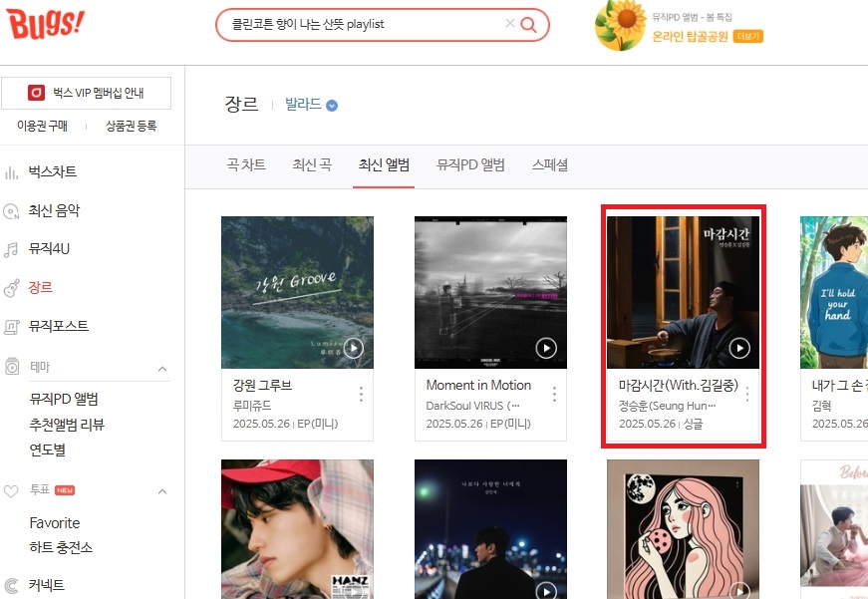Switch to 최신 곡 tab

pos(312,164)
